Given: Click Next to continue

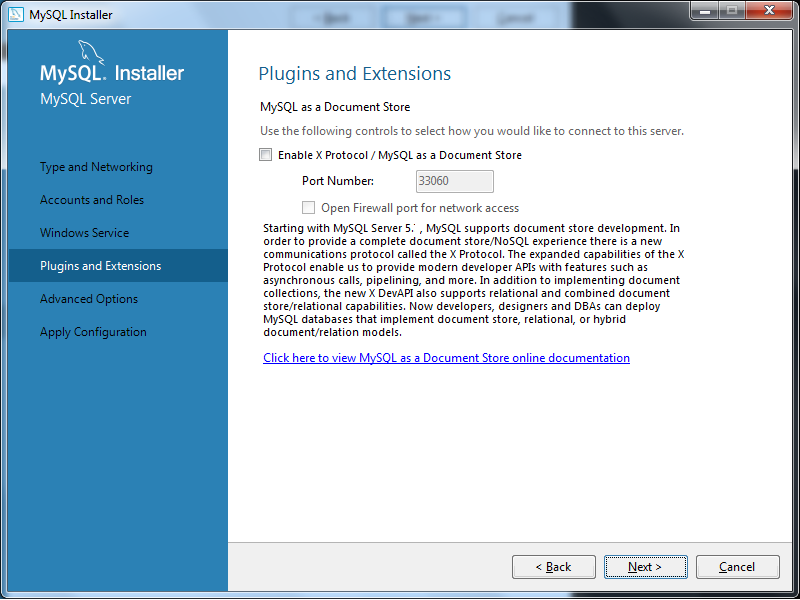Looking at the screenshot, I should coord(645,567).
